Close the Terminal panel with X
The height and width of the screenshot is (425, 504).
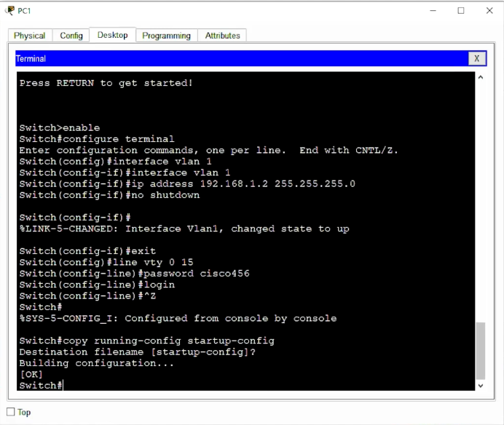pyautogui.click(x=477, y=59)
